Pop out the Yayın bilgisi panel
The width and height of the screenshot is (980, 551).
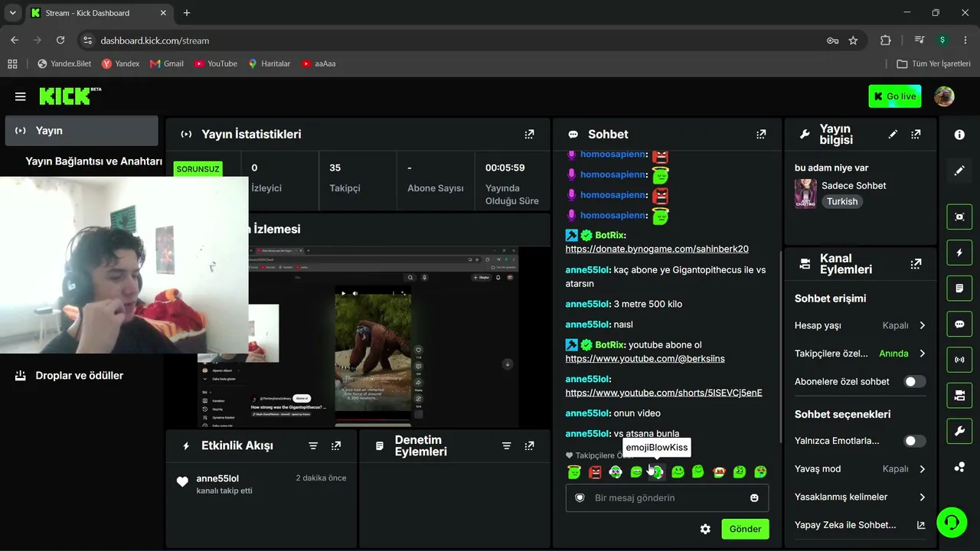click(x=916, y=134)
